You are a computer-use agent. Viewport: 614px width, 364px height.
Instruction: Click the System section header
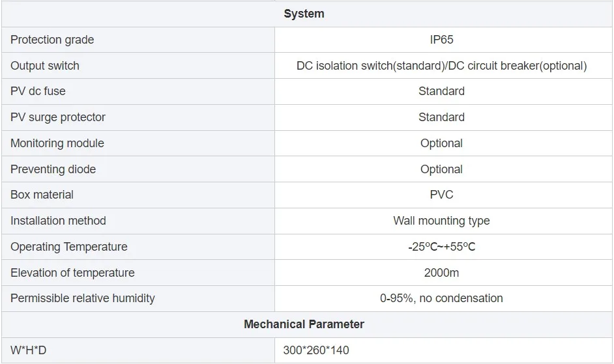coord(304,14)
